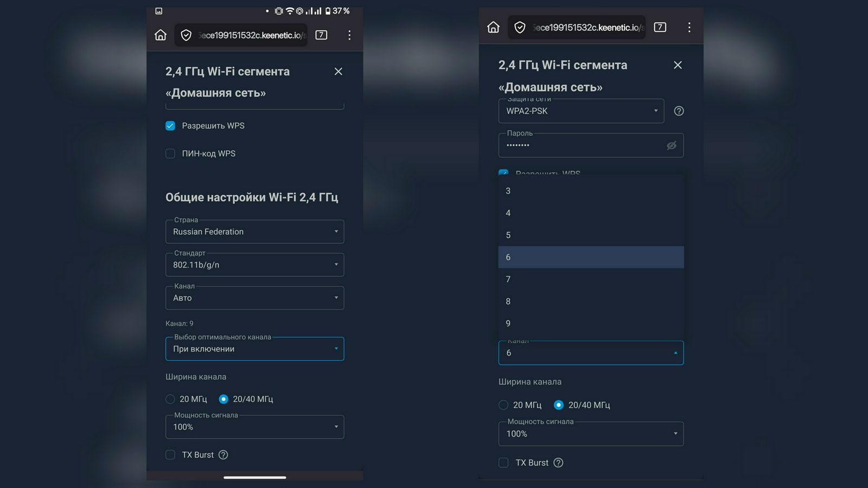
Task: Open the Защита сети WPA2-PSK dropdown
Action: click(x=580, y=111)
